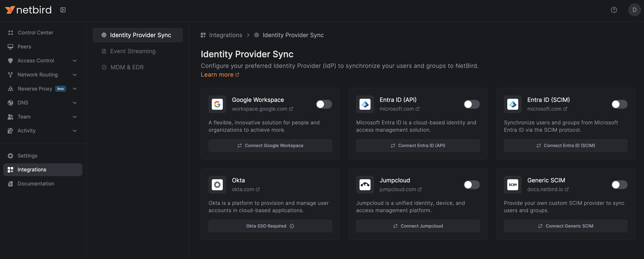The width and height of the screenshot is (644, 259).
Task: Click the Access Control shield icon
Action: coord(10,61)
